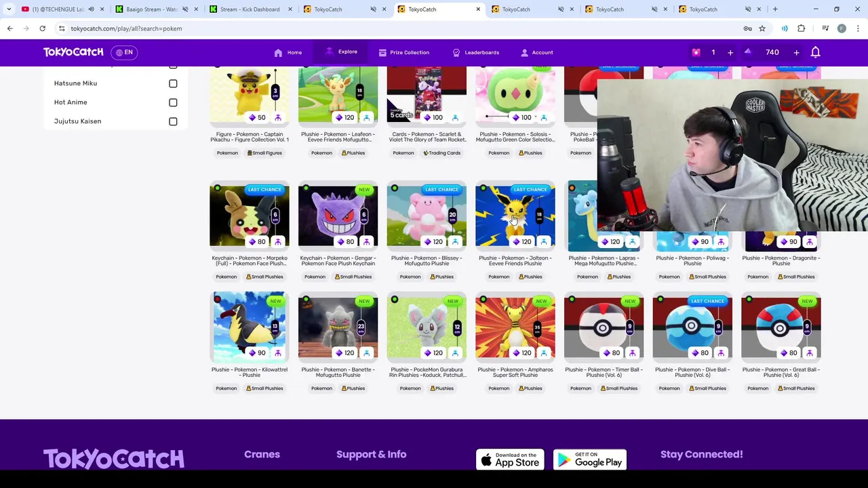Open the Explore nav item
The image size is (868, 488).
click(x=341, y=52)
